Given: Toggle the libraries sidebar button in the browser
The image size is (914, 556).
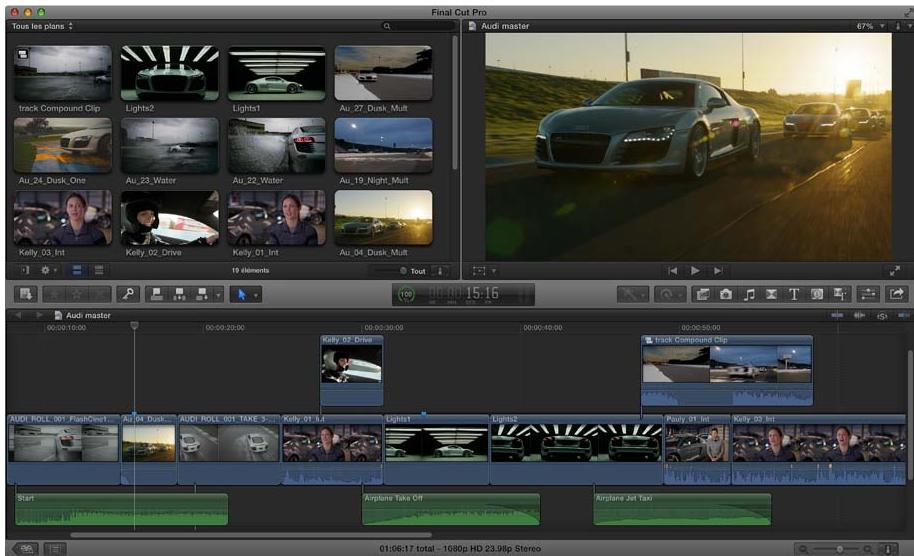Looking at the screenshot, I should [x=25, y=270].
